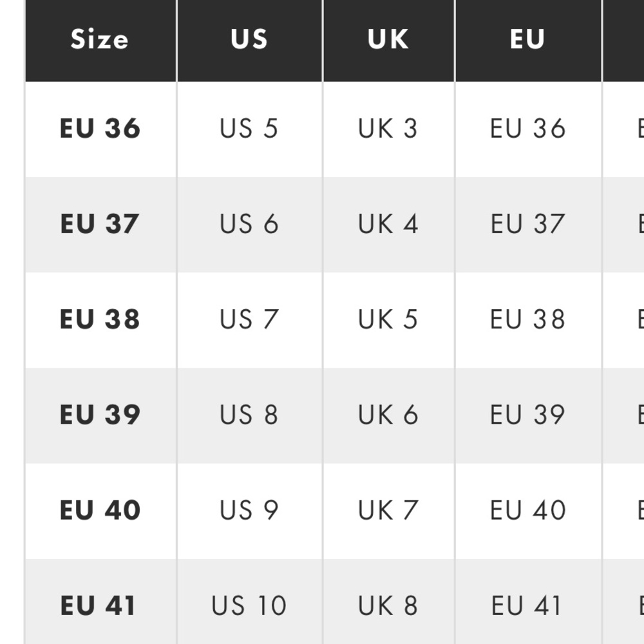Click the US 10 cell
Screen dimensions: 644x644
tap(249, 605)
